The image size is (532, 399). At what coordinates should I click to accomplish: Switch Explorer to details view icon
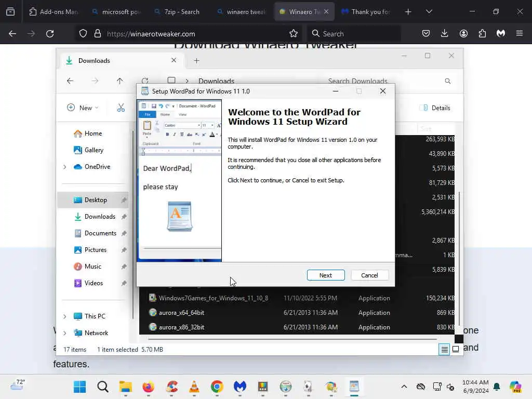tap(444, 349)
